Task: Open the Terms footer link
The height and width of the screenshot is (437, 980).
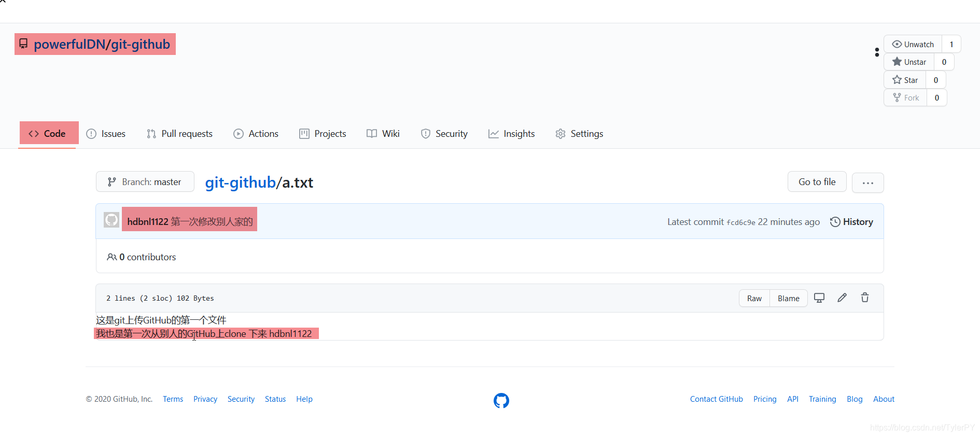Action: pyautogui.click(x=173, y=399)
